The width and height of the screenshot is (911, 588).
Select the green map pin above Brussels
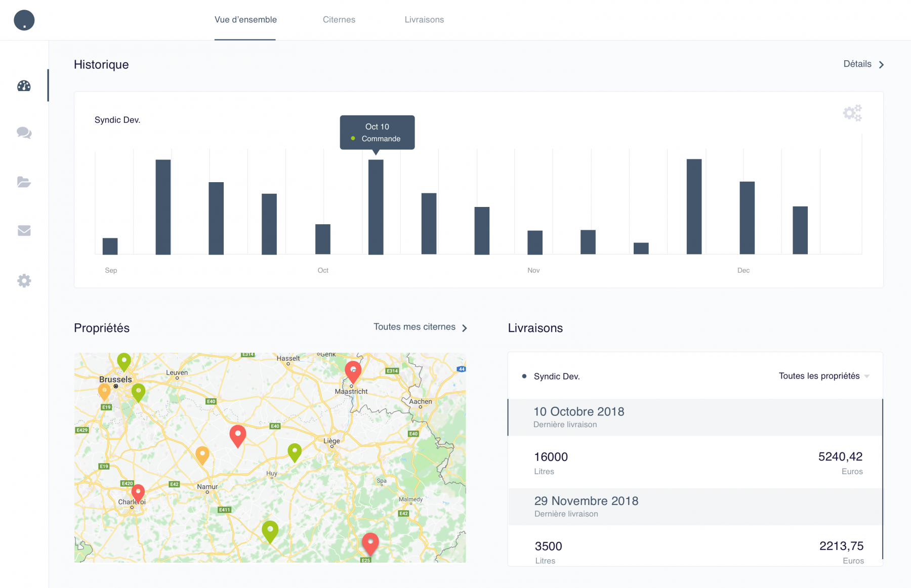[124, 362]
